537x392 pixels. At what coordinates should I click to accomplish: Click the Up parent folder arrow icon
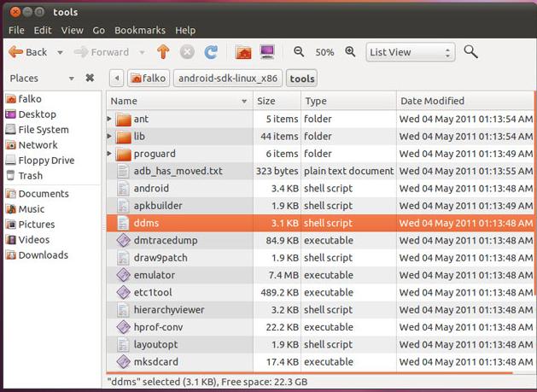[163, 52]
